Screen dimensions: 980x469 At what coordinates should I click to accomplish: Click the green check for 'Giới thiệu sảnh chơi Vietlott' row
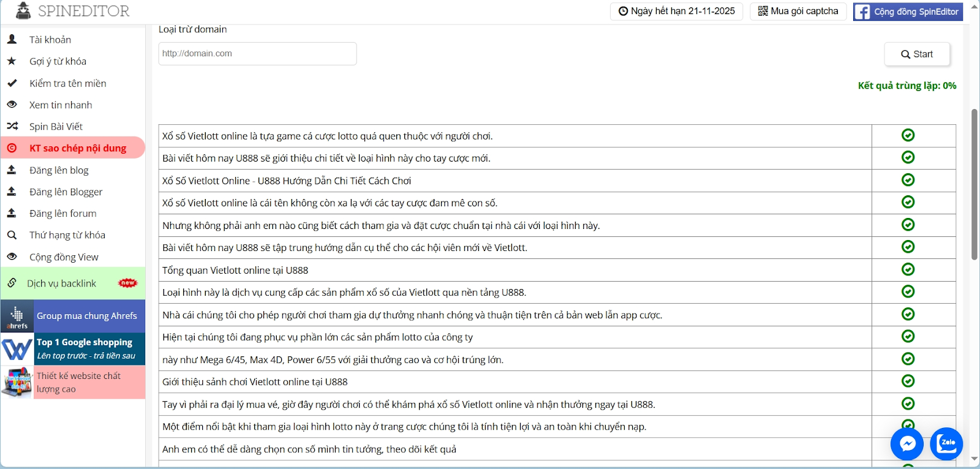click(x=908, y=381)
